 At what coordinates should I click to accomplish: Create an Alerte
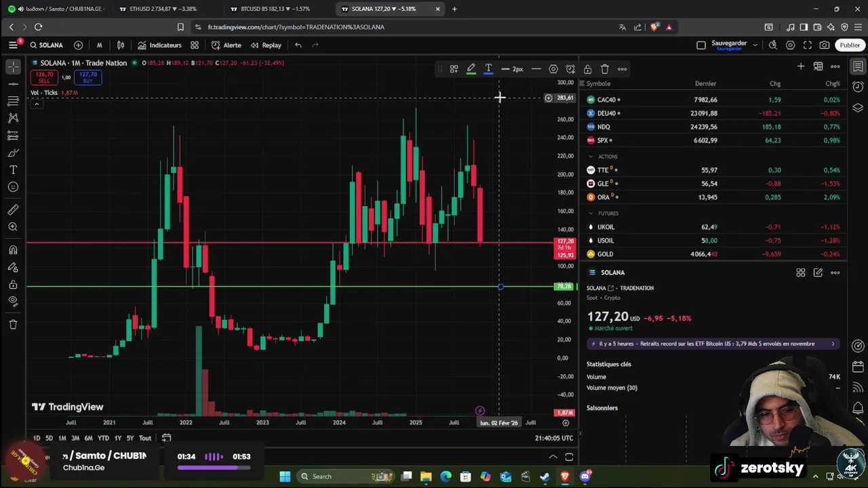click(x=226, y=45)
